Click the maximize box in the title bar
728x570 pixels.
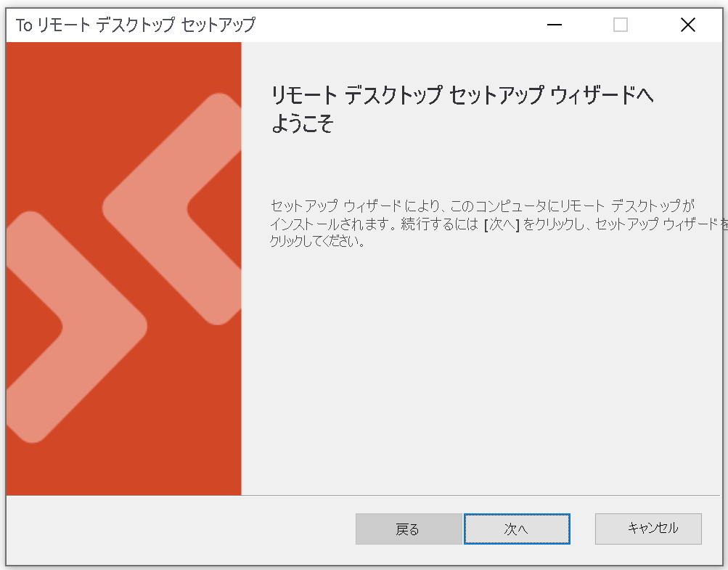tap(621, 25)
